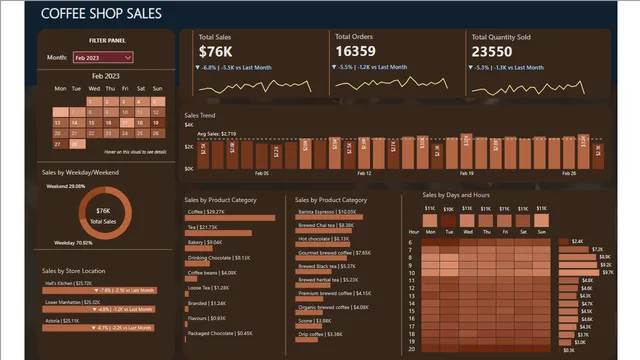Click the Loose Tea category label
Screen dimensions: 640x360
click(x=208, y=288)
